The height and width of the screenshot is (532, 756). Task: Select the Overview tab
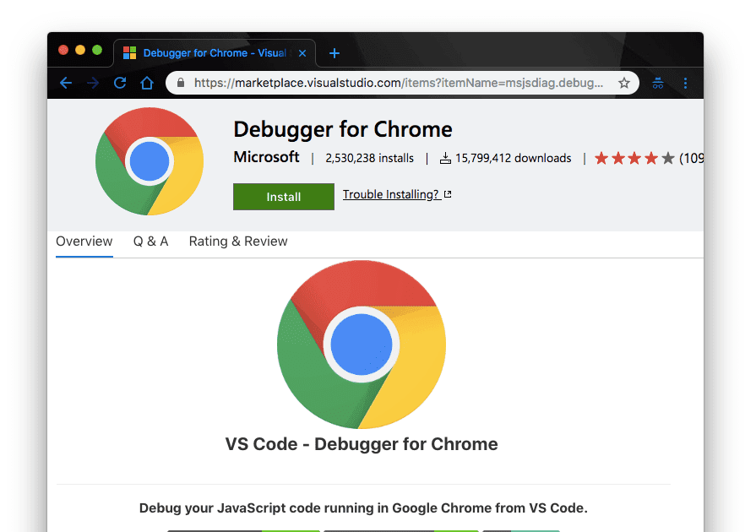coord(84,242)
